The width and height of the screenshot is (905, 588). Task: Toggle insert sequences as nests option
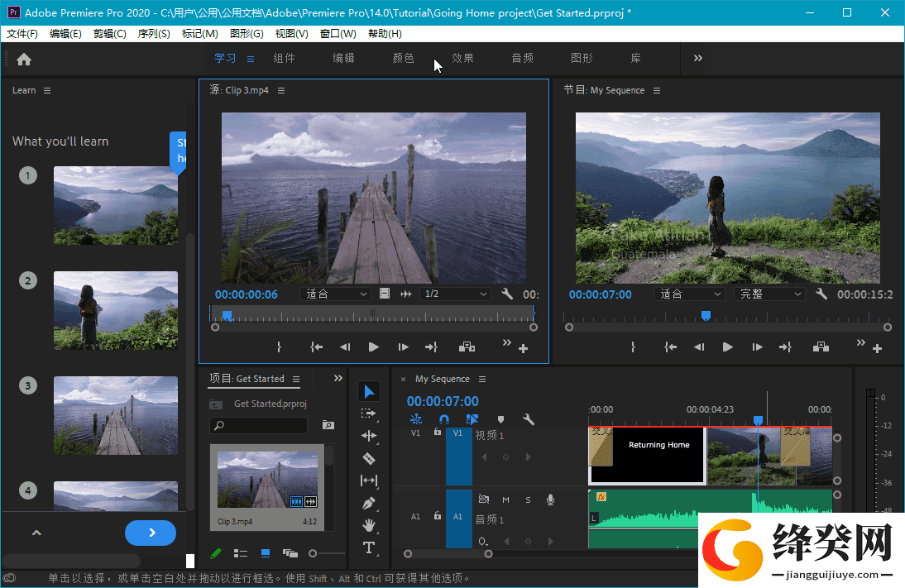click(415, 419)
